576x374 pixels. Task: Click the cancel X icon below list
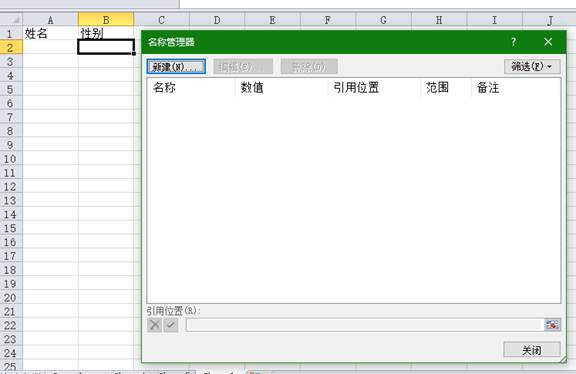(155, 325)
